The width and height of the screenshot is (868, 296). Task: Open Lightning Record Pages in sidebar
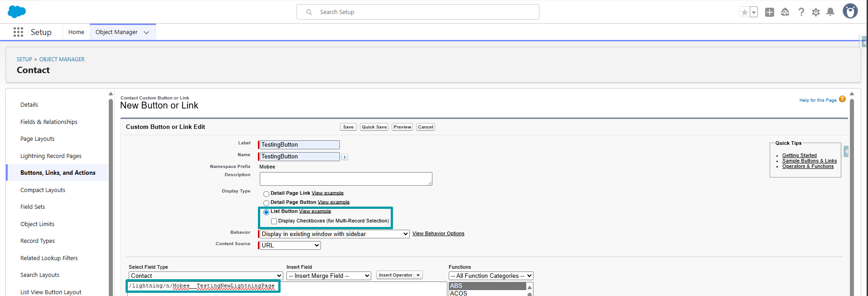[51, 156]
